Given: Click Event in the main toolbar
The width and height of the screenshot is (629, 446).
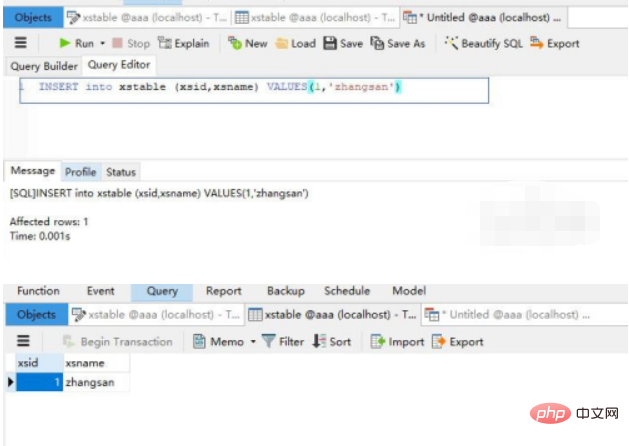Looking at the screenshot, I should tap(101, 291).
